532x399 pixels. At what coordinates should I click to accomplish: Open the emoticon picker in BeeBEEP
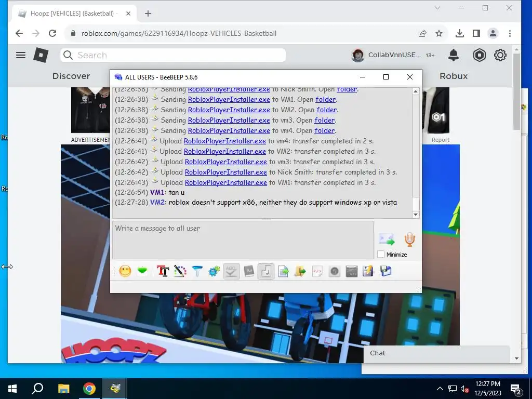point(125,271)
